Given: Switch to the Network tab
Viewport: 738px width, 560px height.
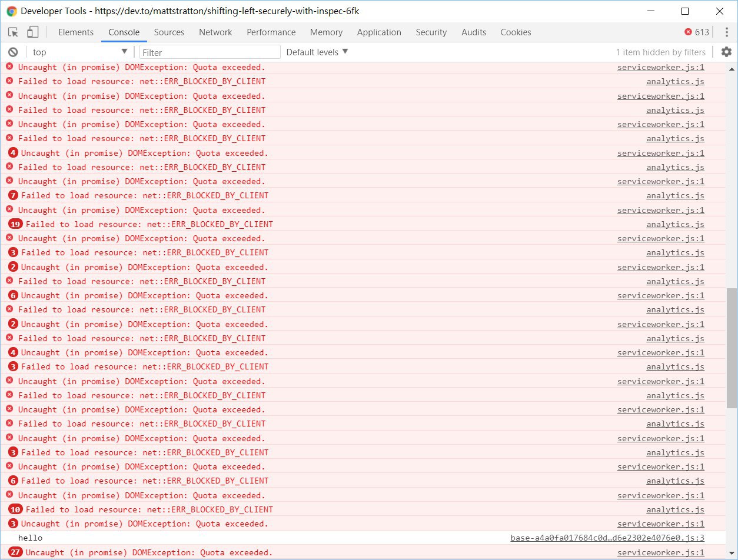Looking at the screenshot, I should click(x=215, y=32).
